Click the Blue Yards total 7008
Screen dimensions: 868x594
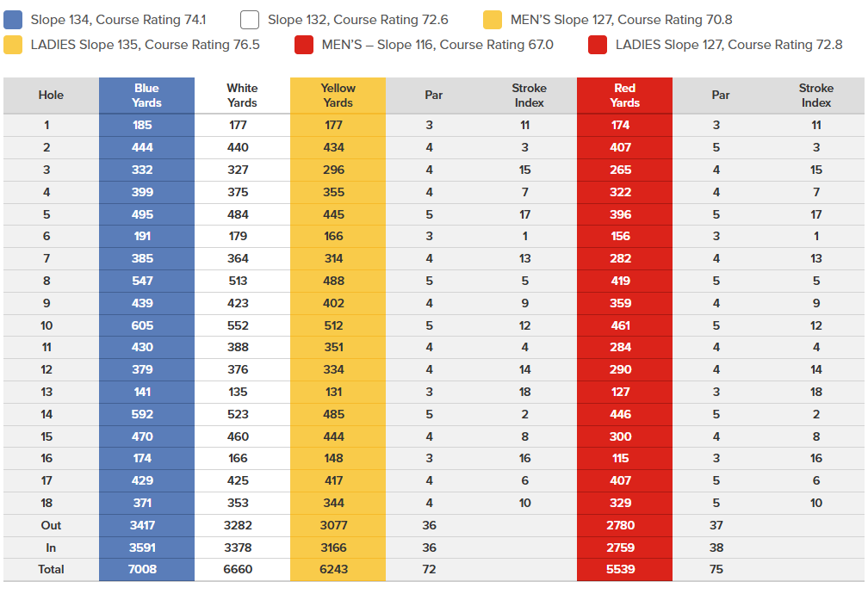coord(142,569)
